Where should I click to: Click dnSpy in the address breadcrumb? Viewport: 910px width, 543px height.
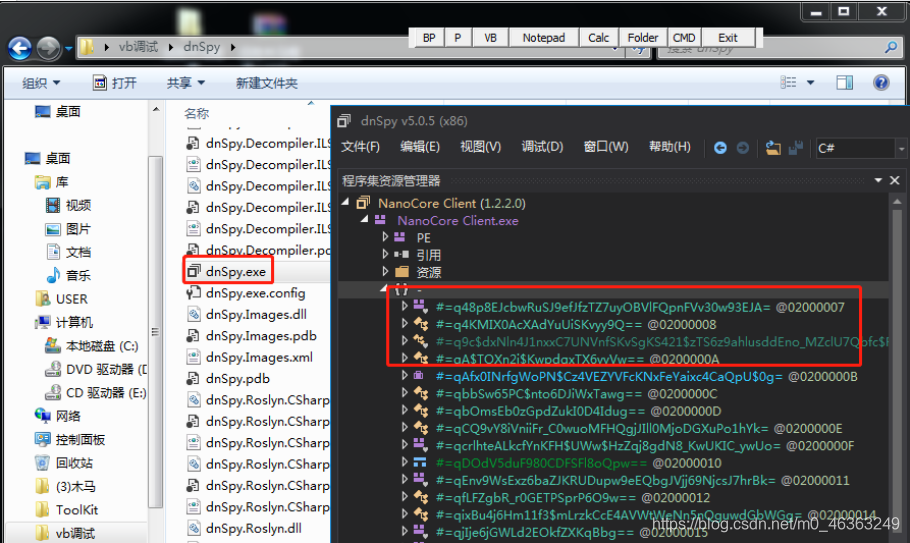point(201,47)
